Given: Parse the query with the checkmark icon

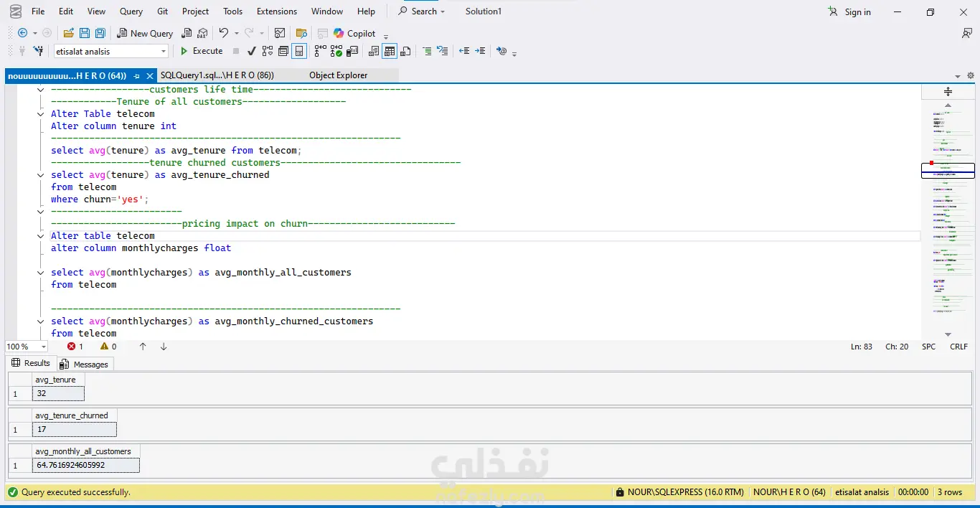Looking at the screenshot, I should [x=252, y=51].
